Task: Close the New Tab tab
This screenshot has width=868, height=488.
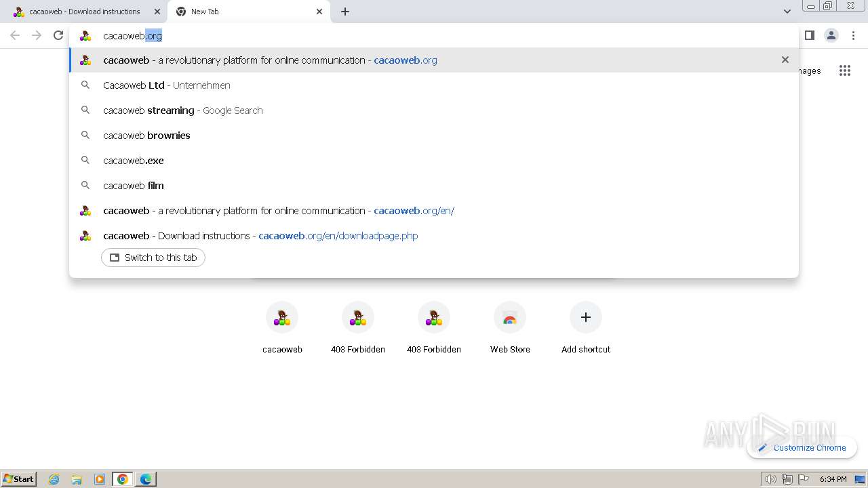Action: click(319, 12)
